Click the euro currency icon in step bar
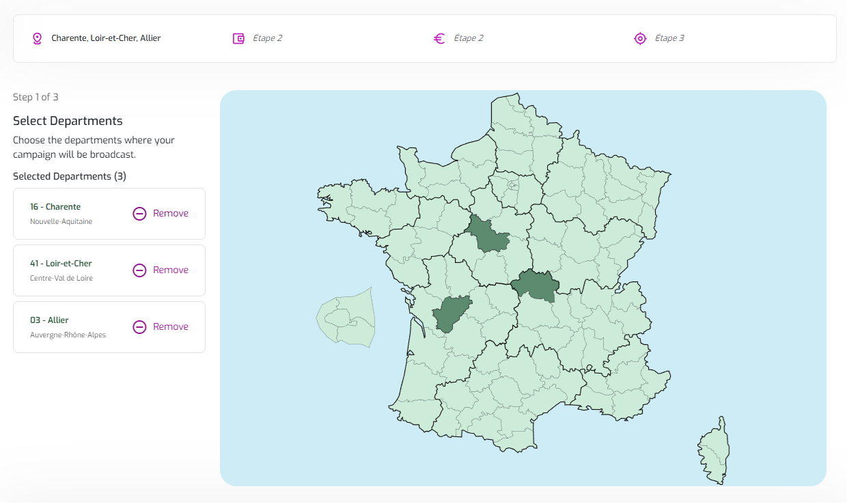This screenshot has width=847, height=504. click(439, 38)
